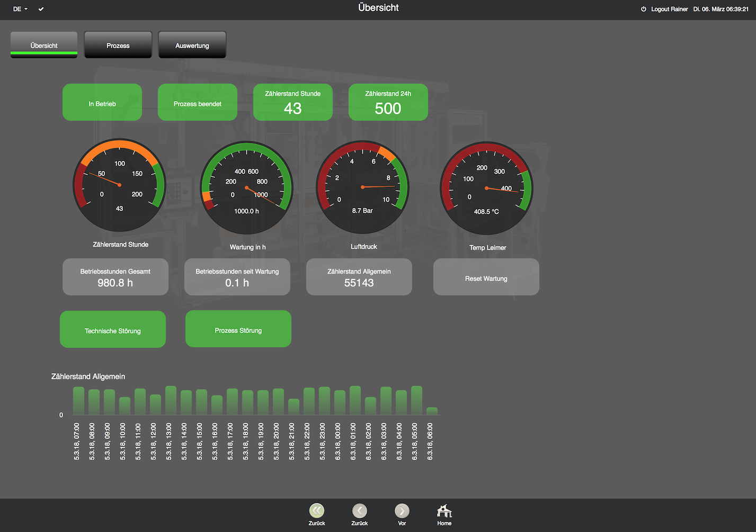Image resolution: width=756 pixels, height=532 pixels.
Task: Click the Luftdruck pressure gauge
Action: click(x=362, y=187)
